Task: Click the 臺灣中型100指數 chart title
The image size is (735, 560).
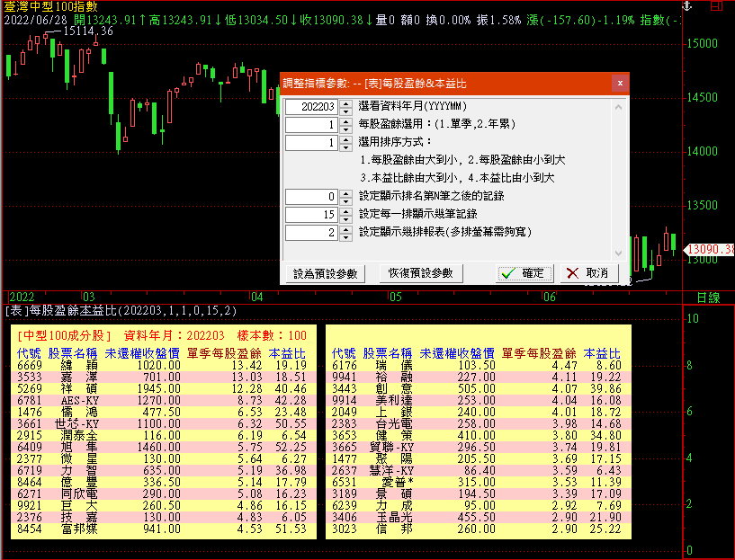Action: pos(51,6)
